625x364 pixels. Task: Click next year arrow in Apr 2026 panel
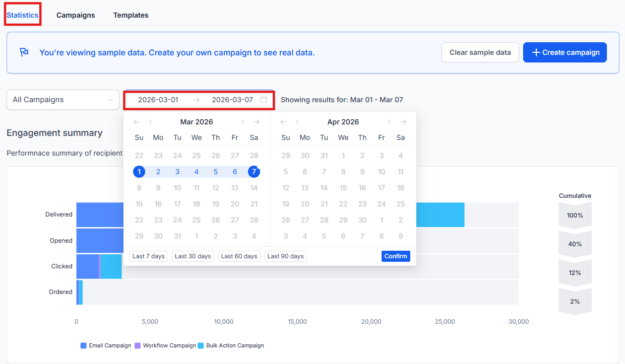[403, 122]
